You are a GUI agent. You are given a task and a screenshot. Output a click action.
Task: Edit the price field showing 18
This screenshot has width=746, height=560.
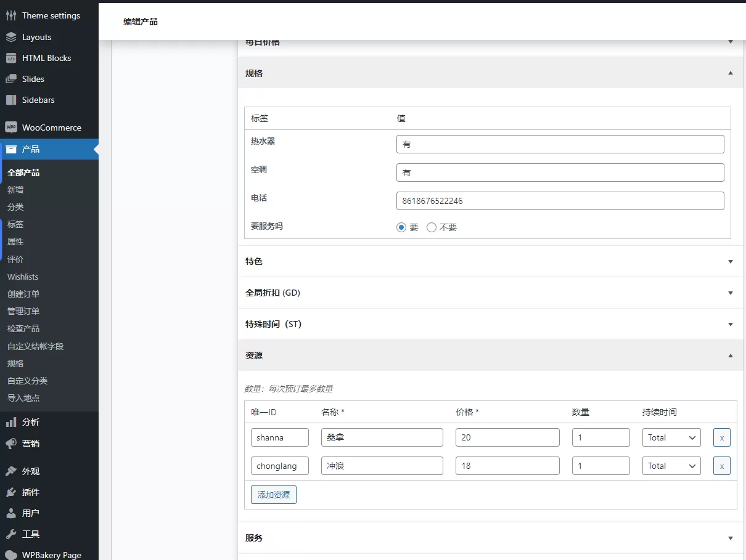[508, 466]
